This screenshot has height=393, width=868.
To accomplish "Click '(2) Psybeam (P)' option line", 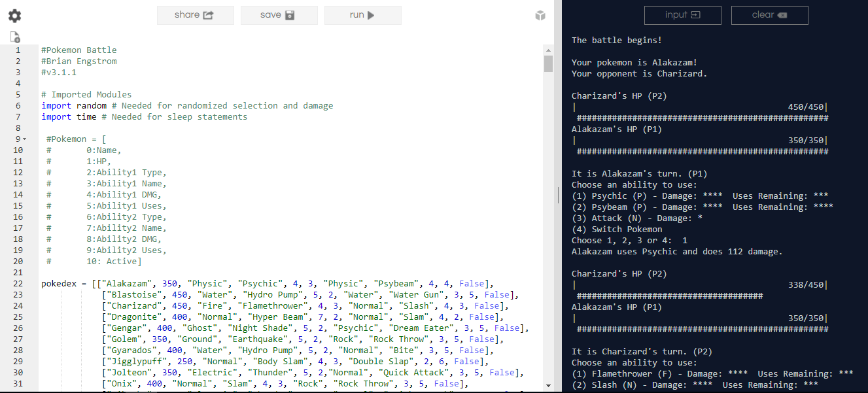I will [703, 207].
